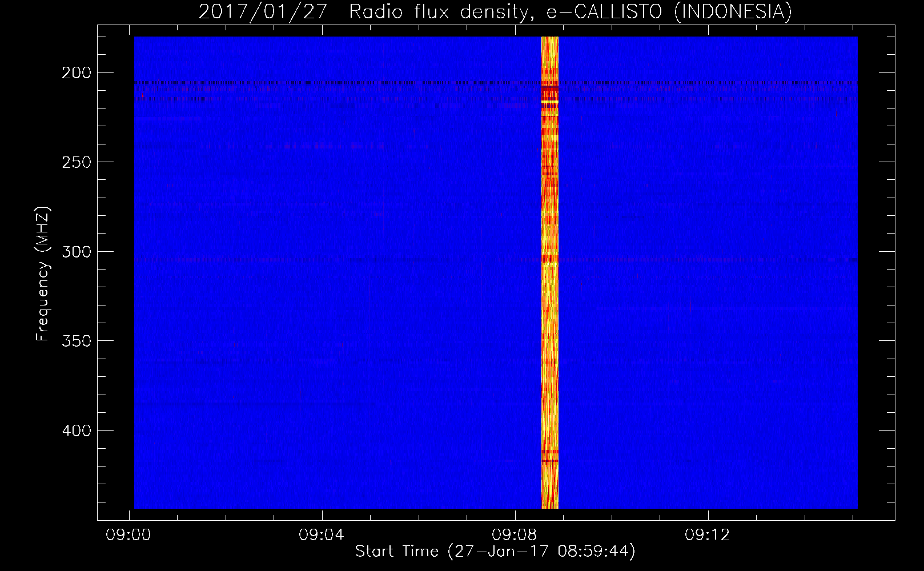Click the 200 frequency tick label

click(76, 73)
